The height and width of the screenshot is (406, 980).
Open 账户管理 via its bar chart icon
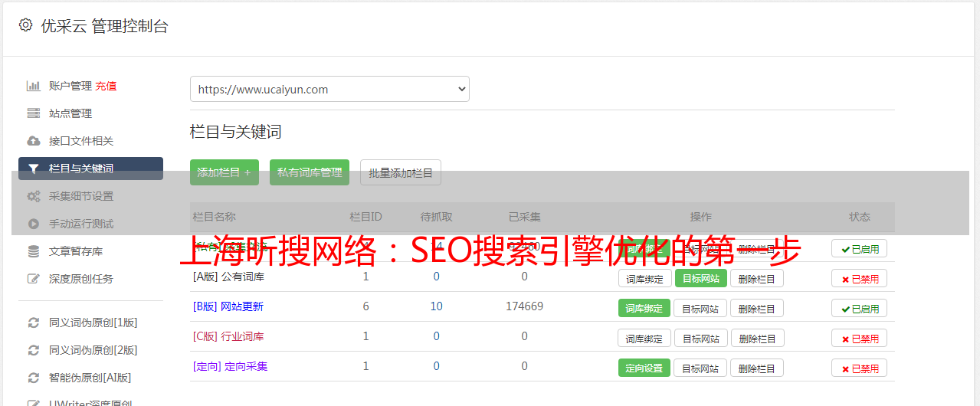point(33,86)
